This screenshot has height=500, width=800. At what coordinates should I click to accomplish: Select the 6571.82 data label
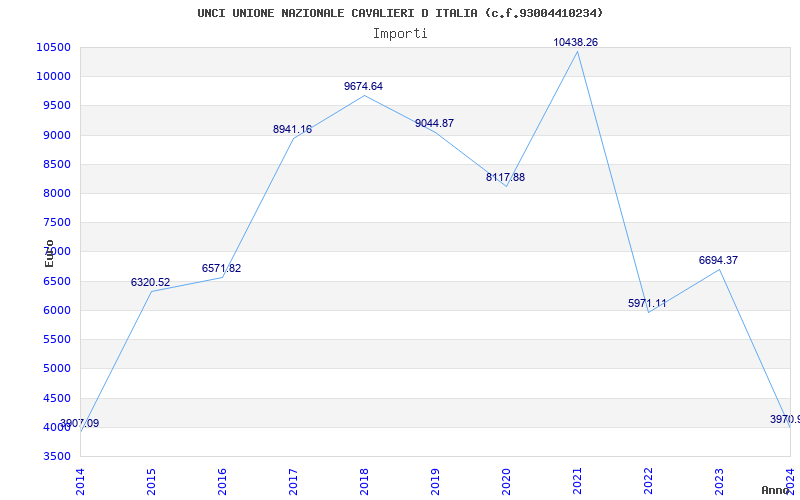(x=221, y=268)
